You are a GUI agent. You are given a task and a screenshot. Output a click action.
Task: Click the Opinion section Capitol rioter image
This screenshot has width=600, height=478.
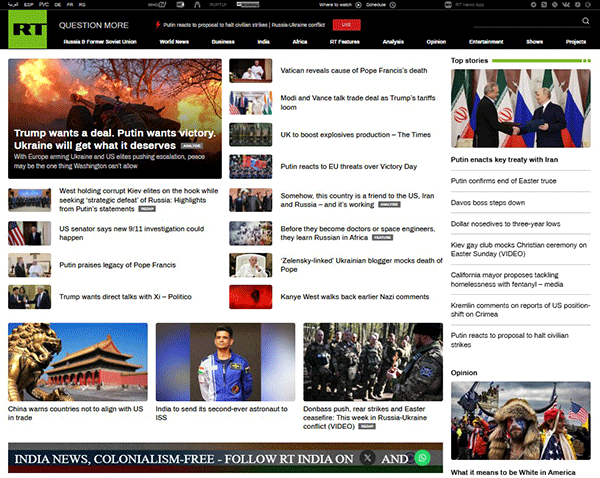click(x=520, y=421)
